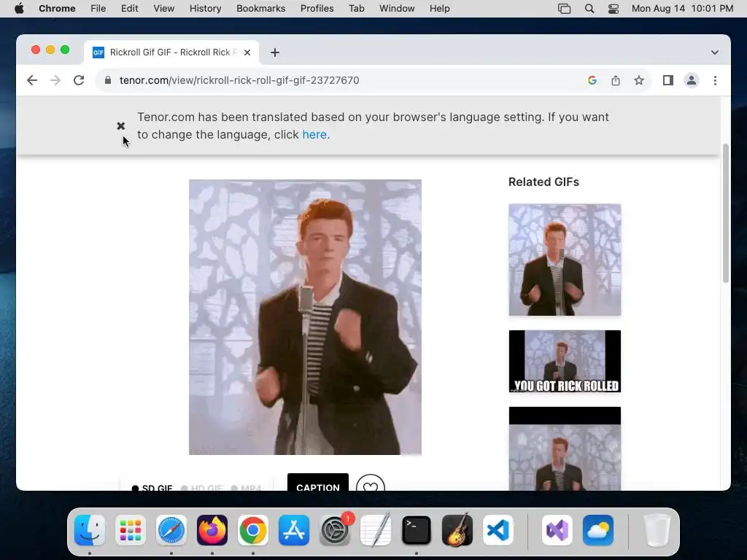Image resolution: width=747 pixels, height=560 pixels.
Task: Open Control Center in menu bar
Action: pyautogui.click(x=613, y=9)
